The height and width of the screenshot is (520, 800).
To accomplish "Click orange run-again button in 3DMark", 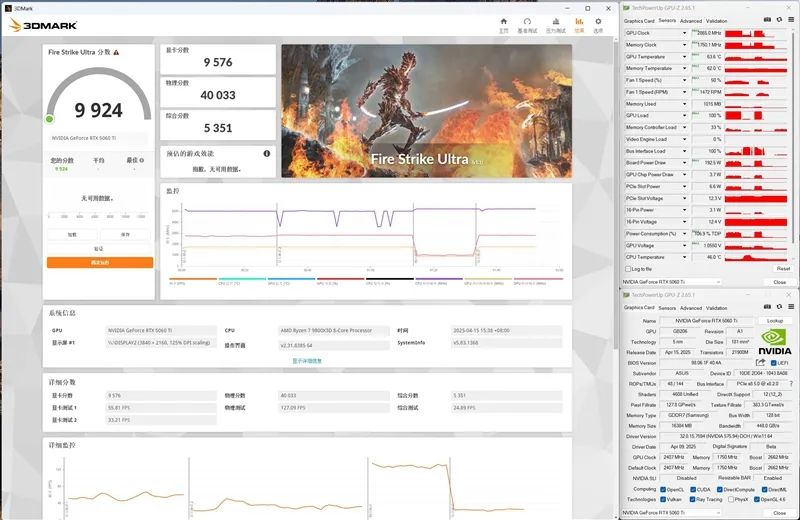I will 100,262.
